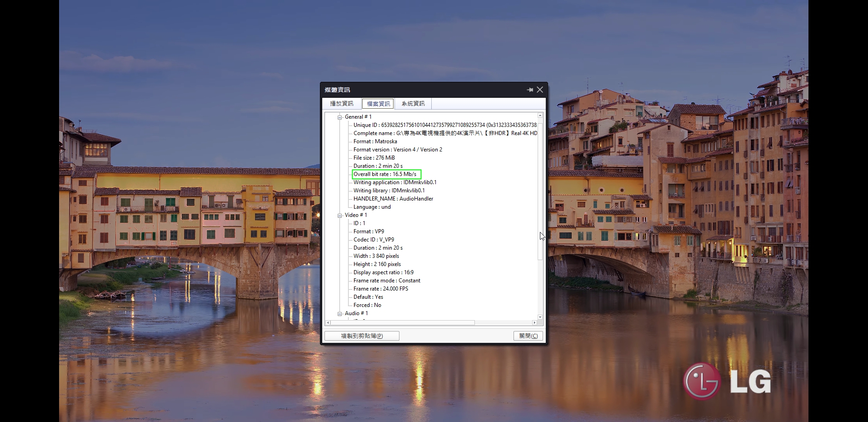Image resolution: width=868 pixels, height=422 pixels.
Task: Click the 關閉(C) button
Action: pyautogui.click(x=528, y=336)
